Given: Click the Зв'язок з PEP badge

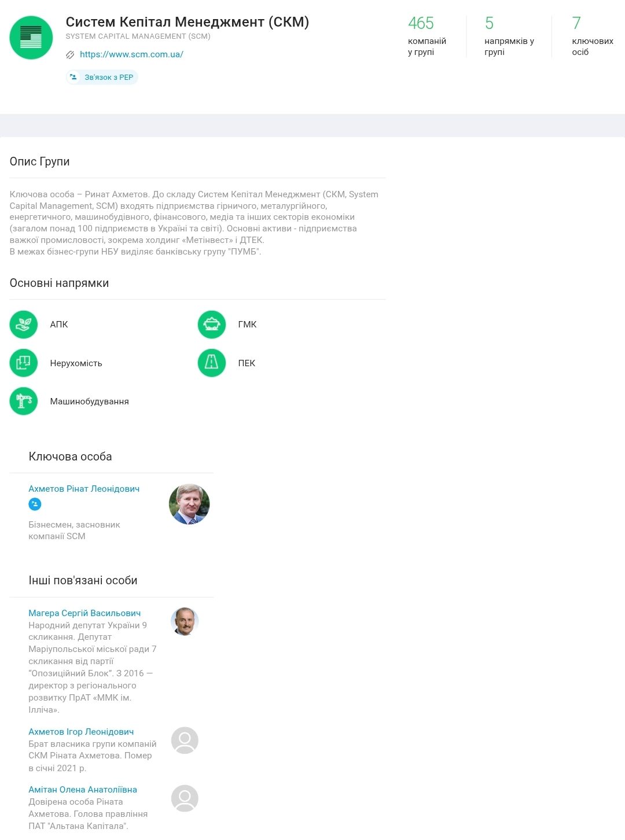Looking at the screenshot, I should (102, 78).
